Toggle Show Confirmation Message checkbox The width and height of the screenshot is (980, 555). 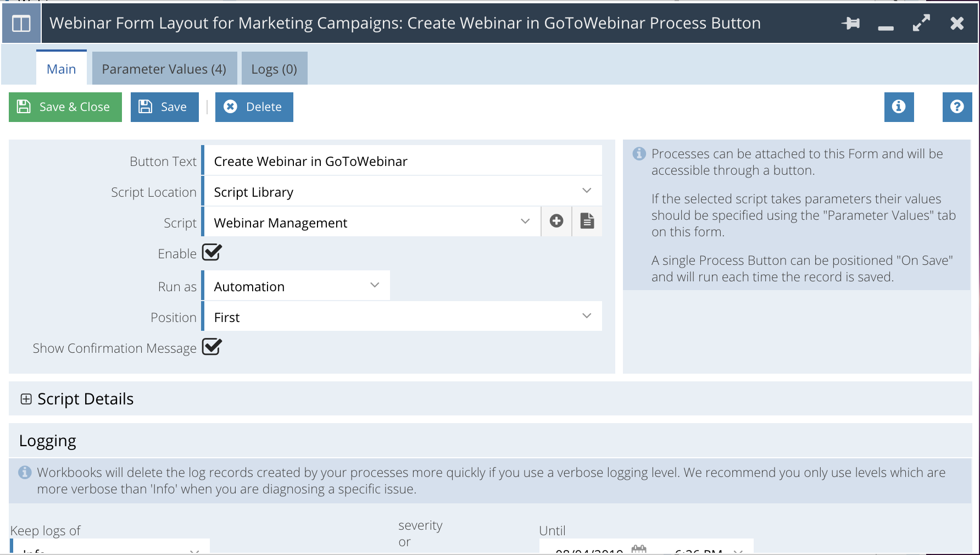click(x=212, y=347)
